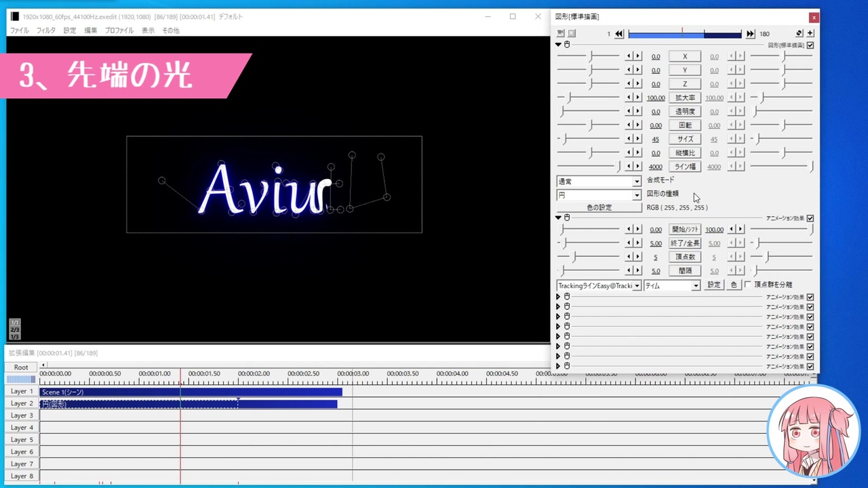Open the 編集 menu

click(90, 30)
